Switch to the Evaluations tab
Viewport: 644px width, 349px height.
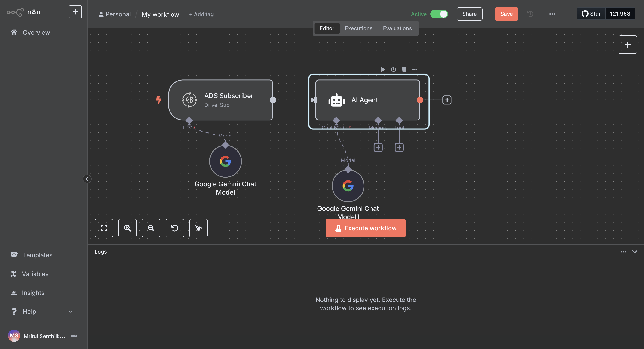[x=397, y=28]
